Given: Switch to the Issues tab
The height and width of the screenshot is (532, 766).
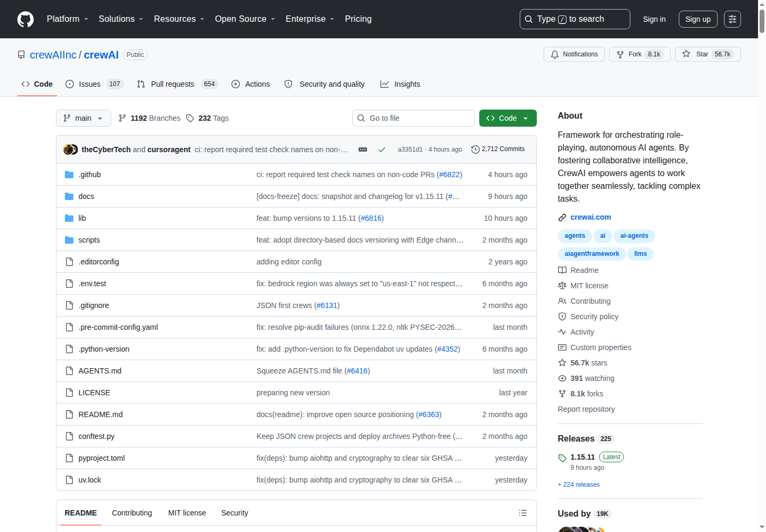Looking at the screenshot, I should pos(94,84).
